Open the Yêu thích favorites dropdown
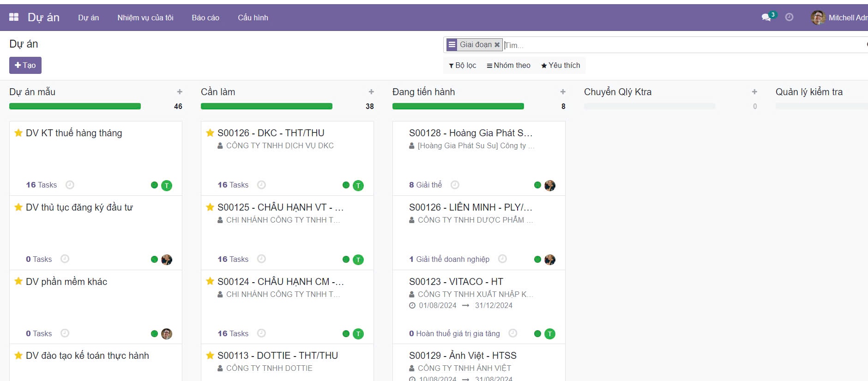This screenshot has width=868, height=381. point(561,66)
